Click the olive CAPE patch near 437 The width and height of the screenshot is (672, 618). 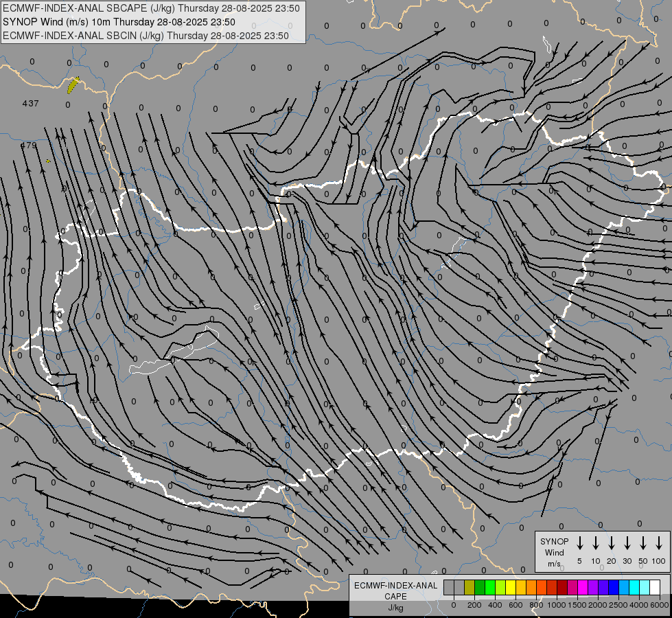coord(73,85)
